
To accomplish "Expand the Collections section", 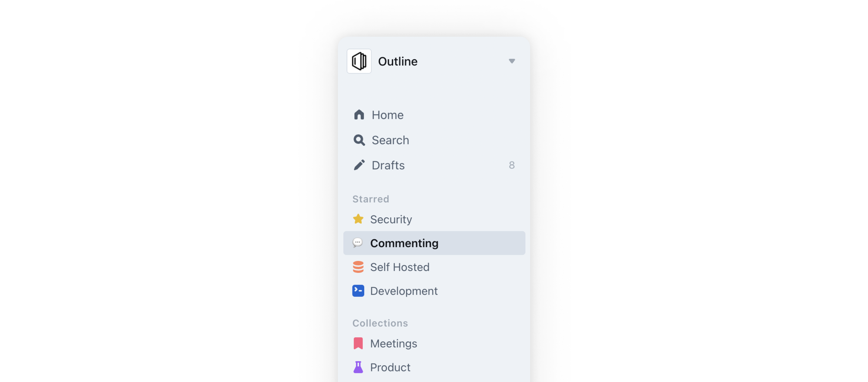I will tap(380, 323).
